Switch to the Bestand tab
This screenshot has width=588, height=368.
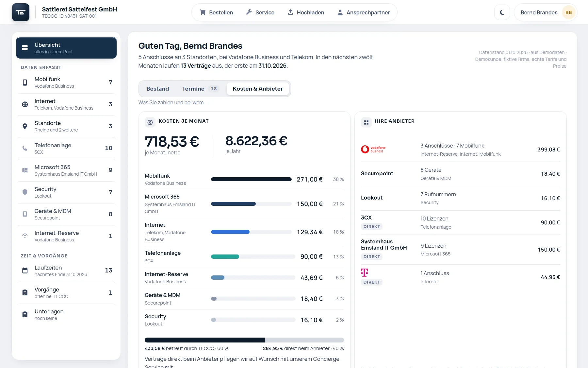point(158,89)
